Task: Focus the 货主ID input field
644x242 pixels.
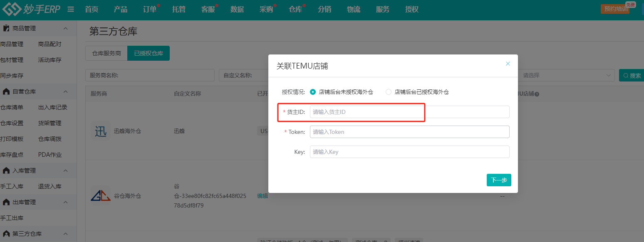Action: pyautogui.click(x=409, y=112)
